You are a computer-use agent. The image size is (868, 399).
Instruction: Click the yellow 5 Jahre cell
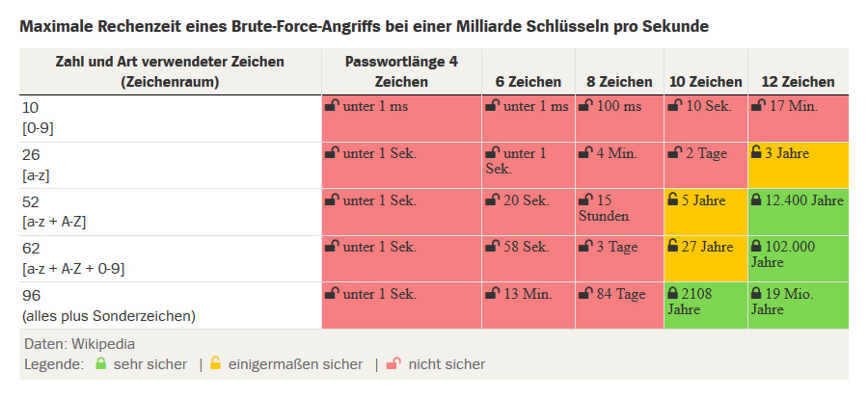705,211
